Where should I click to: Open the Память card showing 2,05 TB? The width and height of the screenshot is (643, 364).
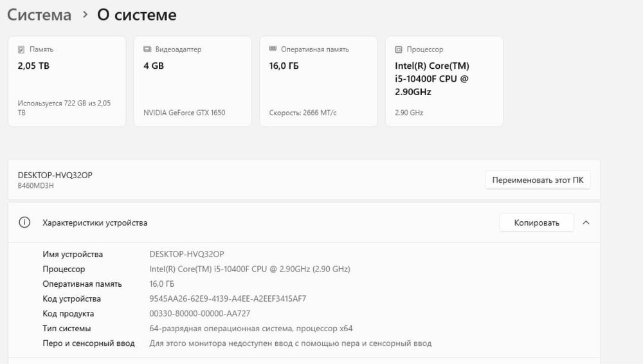(x=67, y=81)
